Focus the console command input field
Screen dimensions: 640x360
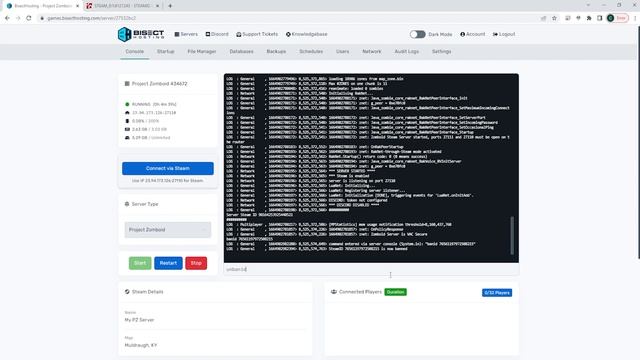[x=371, y=269]
